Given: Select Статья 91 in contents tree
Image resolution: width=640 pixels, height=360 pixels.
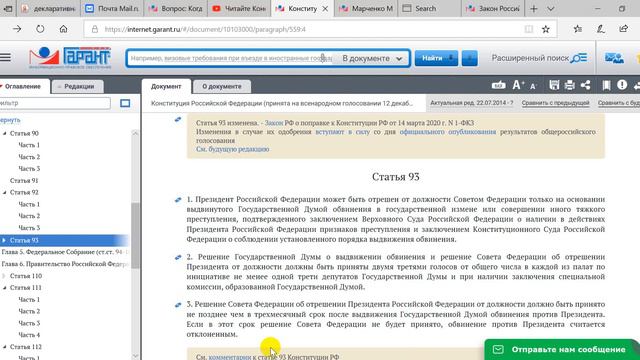Looking at the screenshot, I should (24, 180).
